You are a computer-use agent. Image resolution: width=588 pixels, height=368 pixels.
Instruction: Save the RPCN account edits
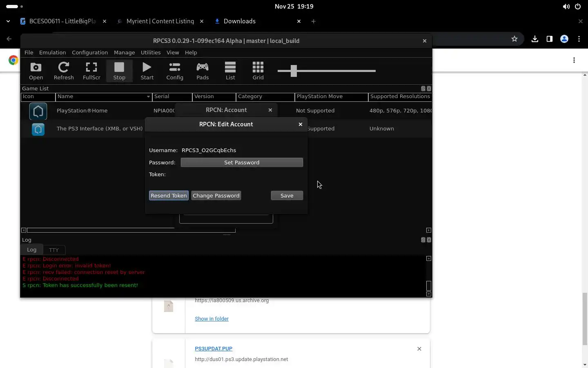287,195
